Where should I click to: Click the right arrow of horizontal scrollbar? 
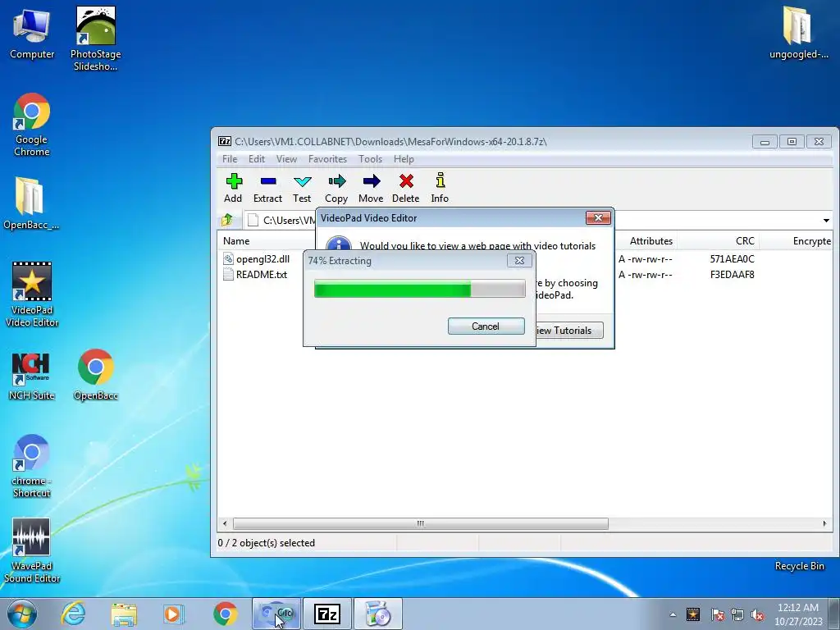[824, 523]
